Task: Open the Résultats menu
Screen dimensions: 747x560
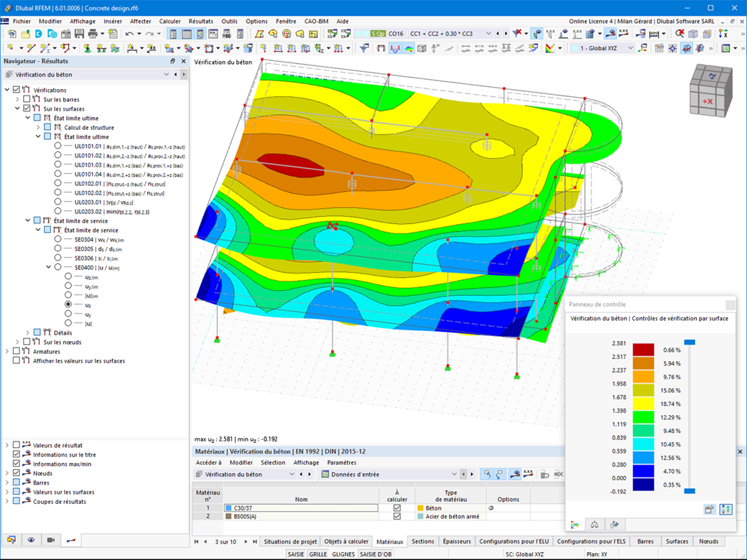Action: (x=200, y=22)
